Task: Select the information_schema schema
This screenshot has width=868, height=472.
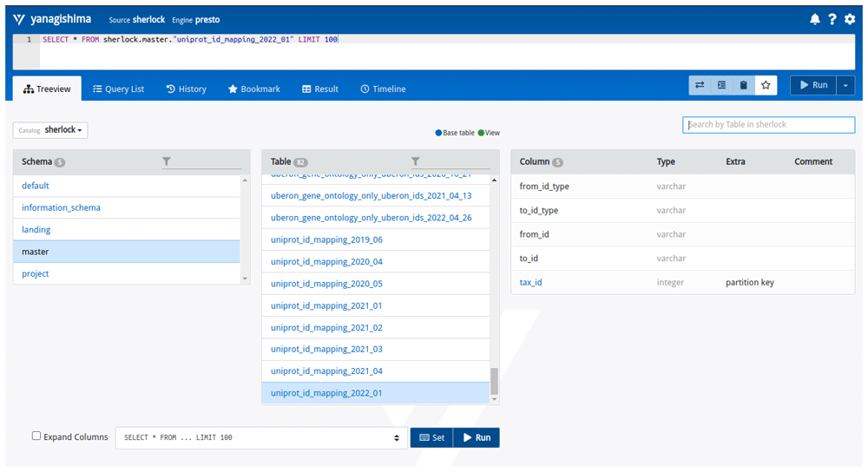Action: 61,207
